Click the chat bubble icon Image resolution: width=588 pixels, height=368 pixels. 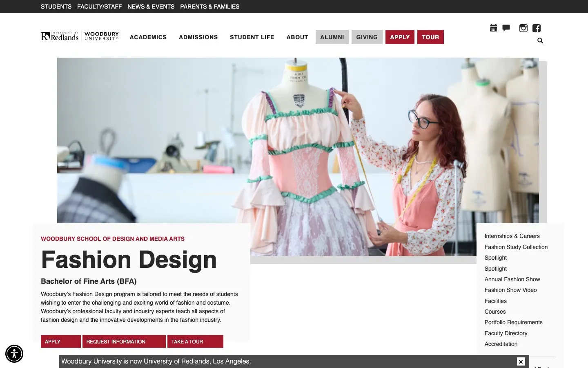point(506,28)
